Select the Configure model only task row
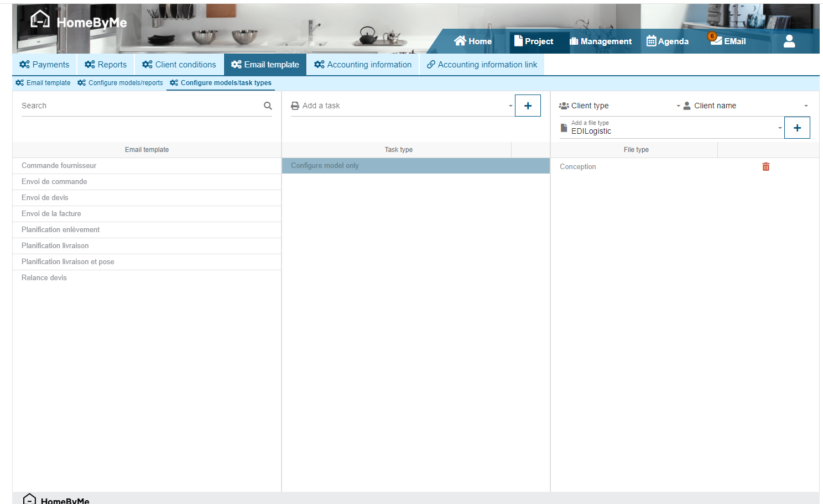This screenshot has width=823, height=504. tap(415, 166)
